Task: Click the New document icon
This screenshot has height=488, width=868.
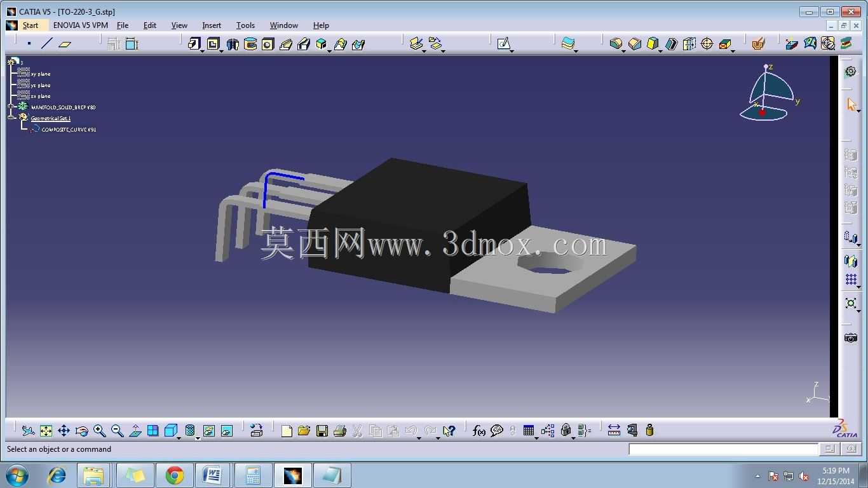Action: pyautogui.click(x=287, y=431)
